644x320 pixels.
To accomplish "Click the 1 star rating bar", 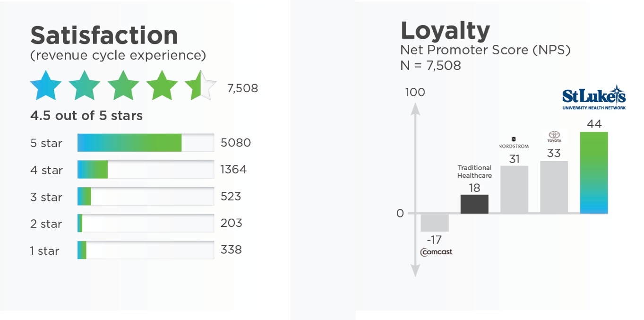I will point(146,250).
